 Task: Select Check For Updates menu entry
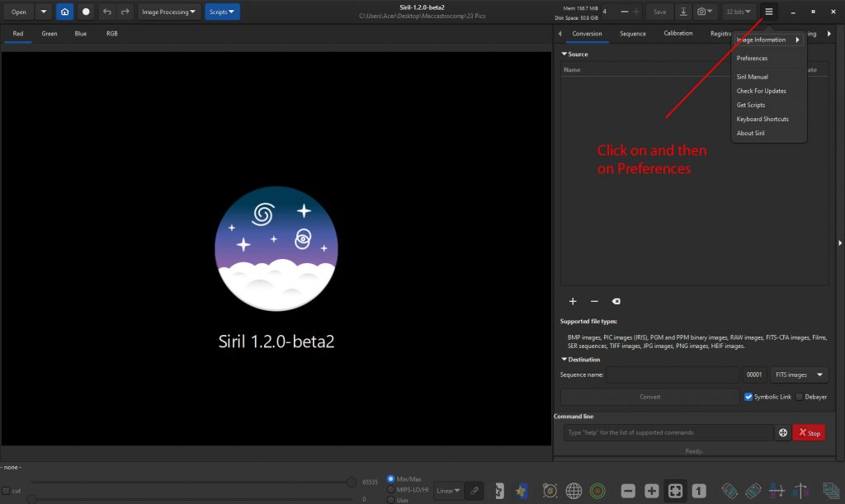(x=761, y=91)
